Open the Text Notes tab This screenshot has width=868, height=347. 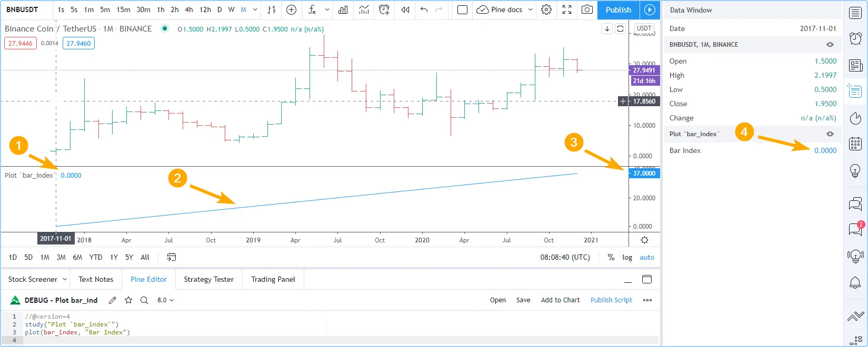pos(96,279)
